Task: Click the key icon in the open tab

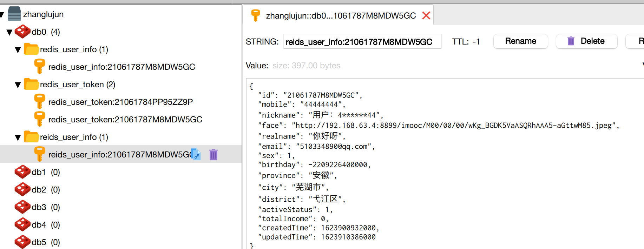Action: (256, 15)
